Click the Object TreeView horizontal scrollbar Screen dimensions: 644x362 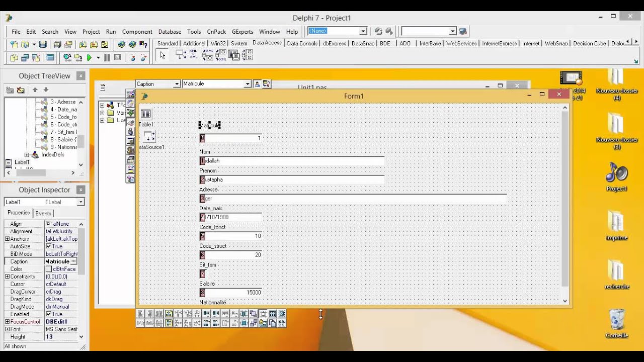[42, 172]
